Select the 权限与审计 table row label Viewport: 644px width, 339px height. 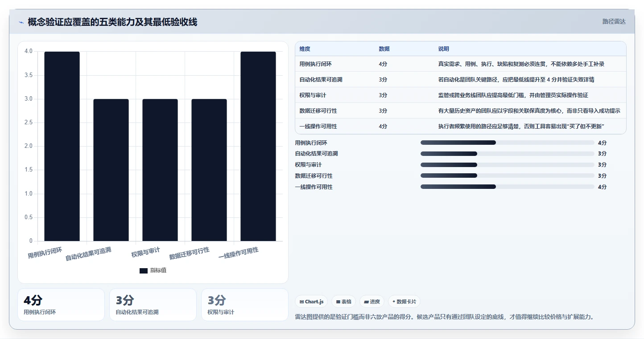point(313,95)
